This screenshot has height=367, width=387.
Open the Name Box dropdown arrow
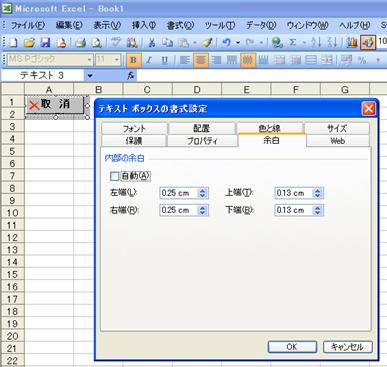tap(90, 76)
